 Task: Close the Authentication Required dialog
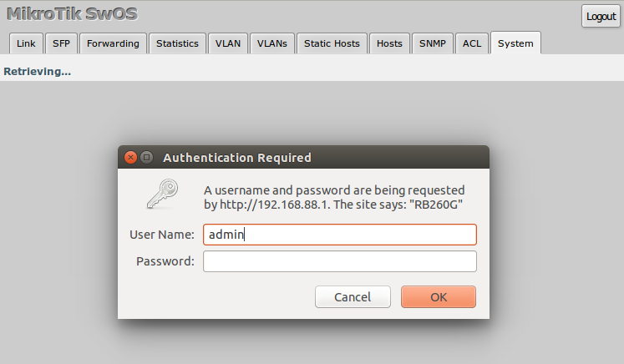pos(130,158)
